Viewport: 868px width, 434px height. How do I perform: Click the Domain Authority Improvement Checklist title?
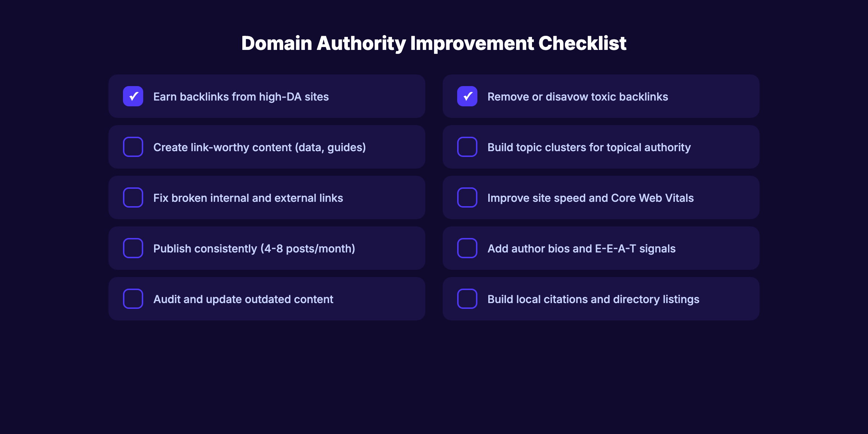(434, 43)
